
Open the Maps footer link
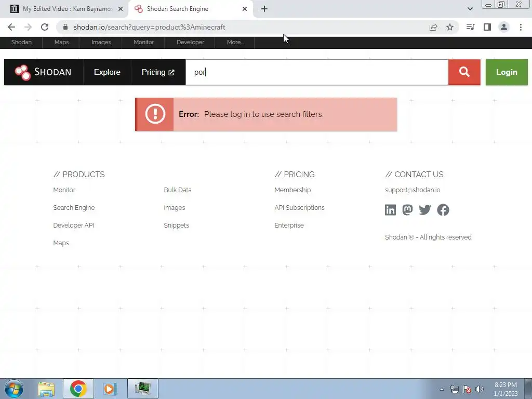coord(61,243)
